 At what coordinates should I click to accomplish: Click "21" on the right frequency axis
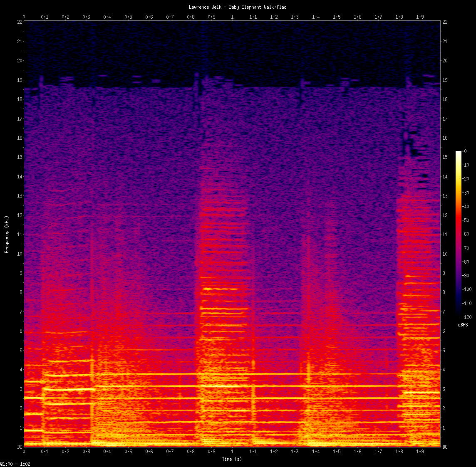tap(445, 41)
